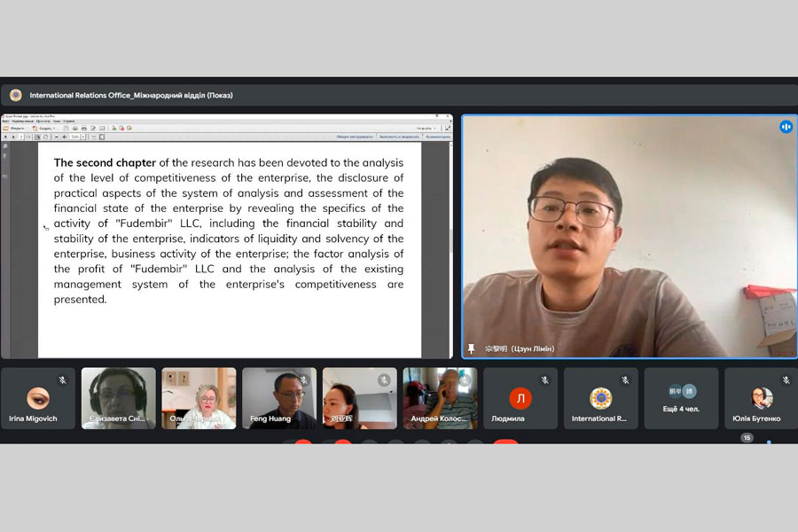Click the muted mic icon on Irina Migovich's tile

tap(63, 380)
